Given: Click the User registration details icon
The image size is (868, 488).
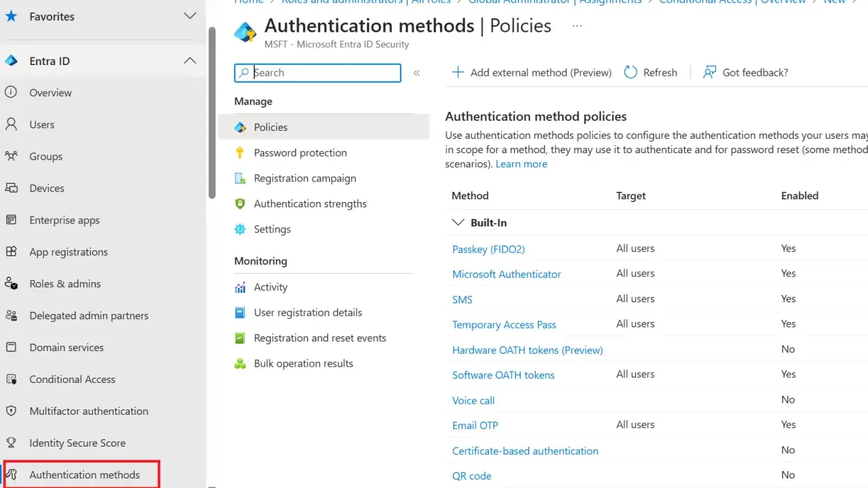Looking at the screenshot, I should (239, 312).
